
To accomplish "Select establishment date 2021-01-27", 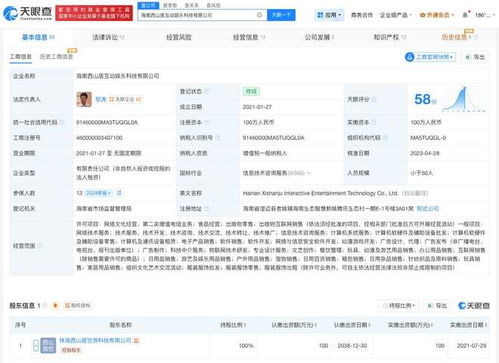I will [x=257, y=107].
